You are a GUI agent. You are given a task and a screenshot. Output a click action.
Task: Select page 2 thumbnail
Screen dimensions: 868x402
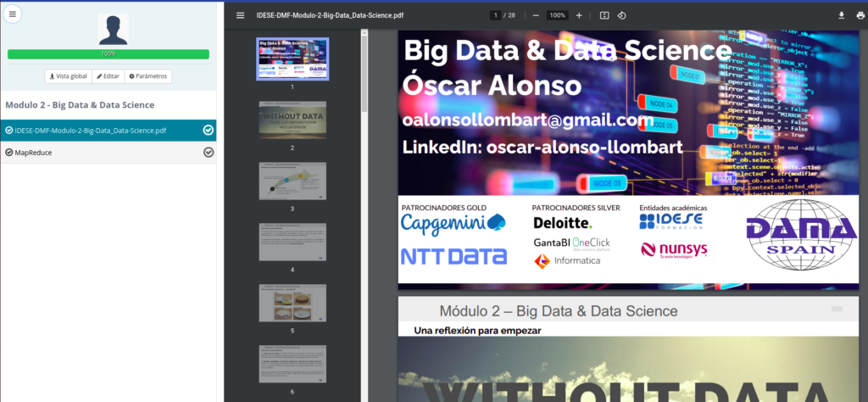292,120
